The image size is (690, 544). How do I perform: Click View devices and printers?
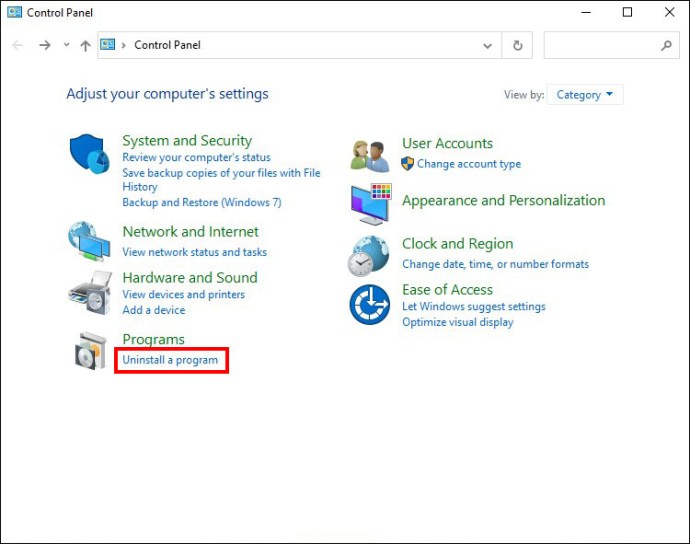(x=184, y=294)
